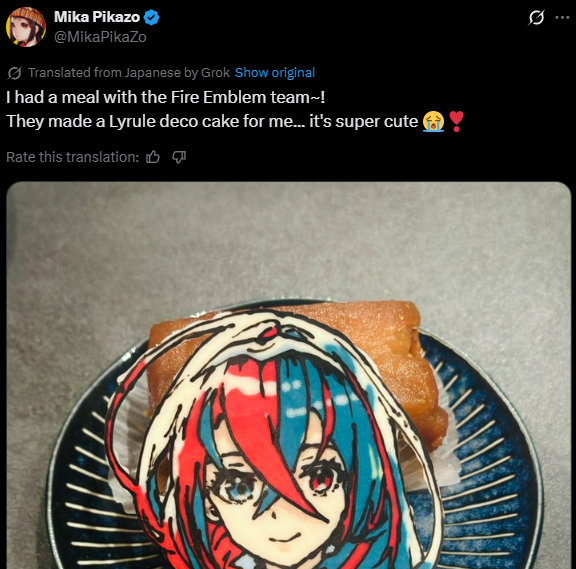Open the Mika Pikazo display name
Viewport: 576px width, 569px height.
[97, 17]
